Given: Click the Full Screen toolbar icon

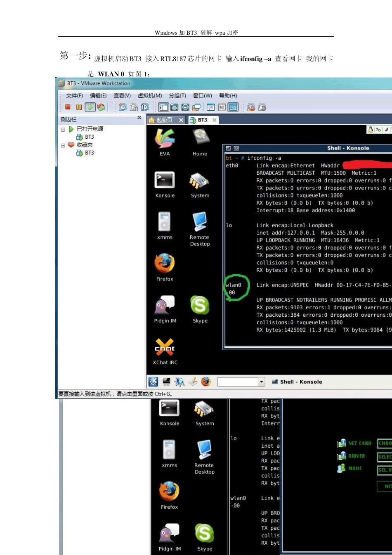Looking at the screenshot, I should 185,107.
